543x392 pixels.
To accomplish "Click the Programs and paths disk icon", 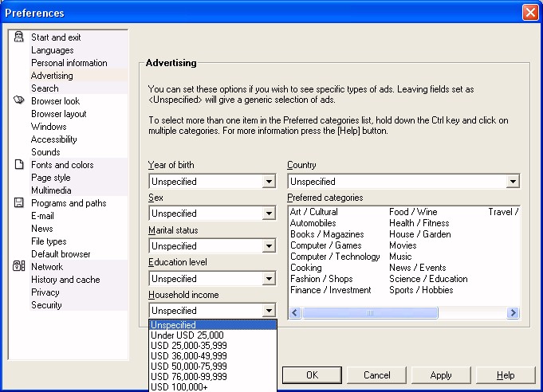I will 19,203.
